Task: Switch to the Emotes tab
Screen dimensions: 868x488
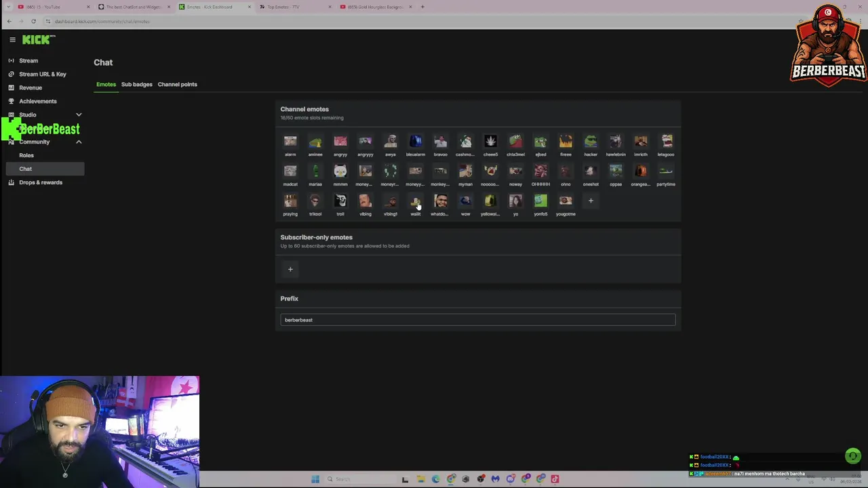Action: click(106, 84)
